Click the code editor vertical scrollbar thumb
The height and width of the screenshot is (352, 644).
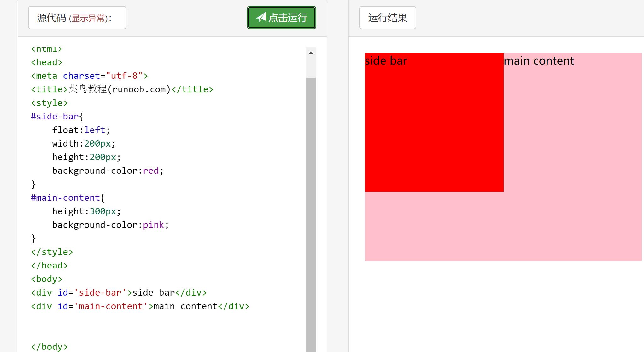[311, 214]
